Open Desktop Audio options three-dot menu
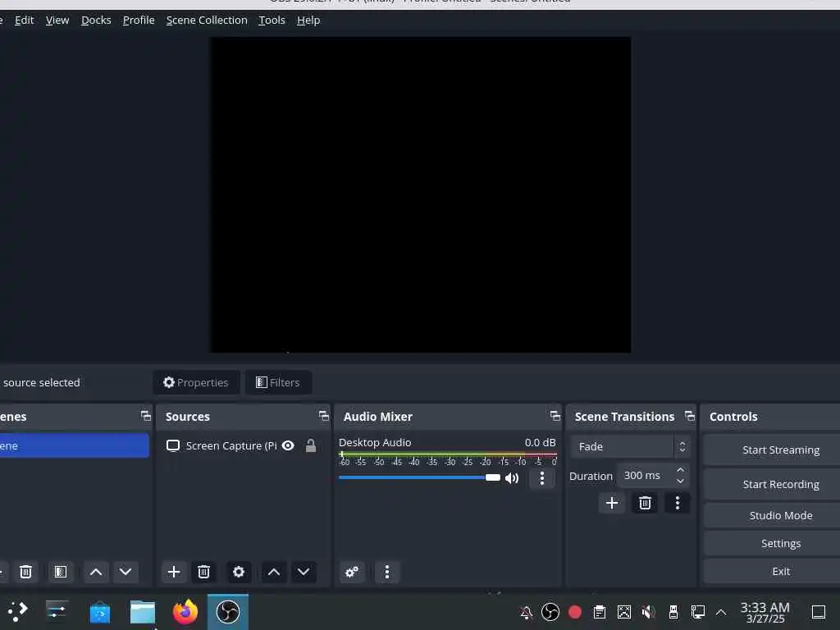 pos(541,478)
